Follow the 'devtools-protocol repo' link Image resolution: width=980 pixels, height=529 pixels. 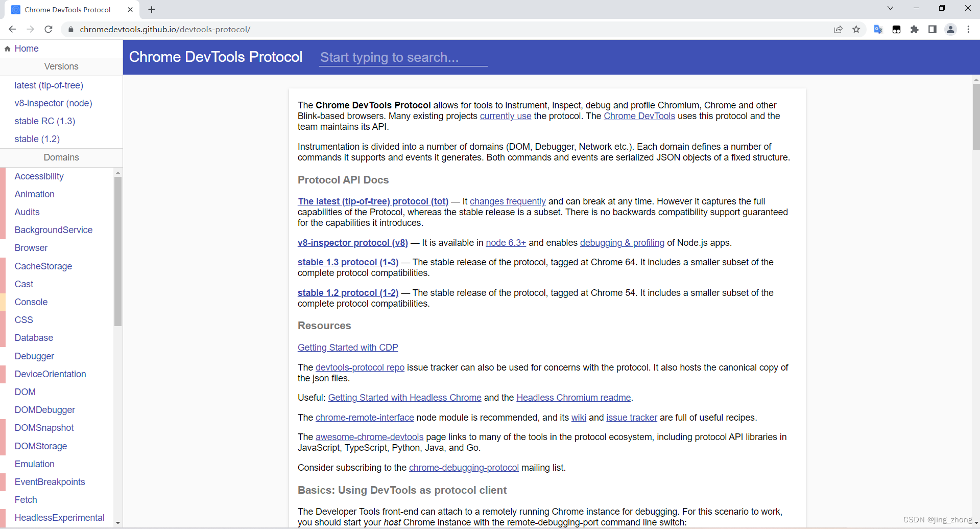pyautogui.click(x=360, y=367)
